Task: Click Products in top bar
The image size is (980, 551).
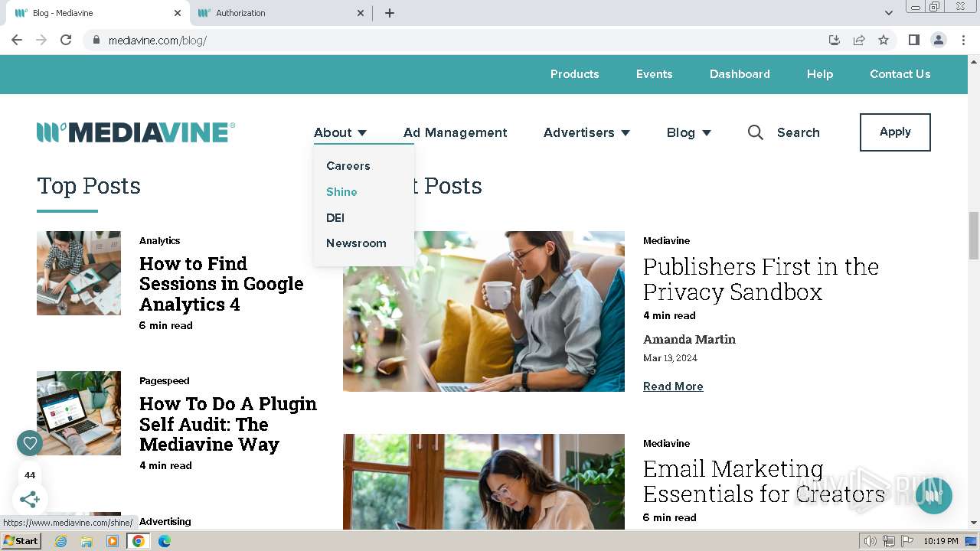Action: pyautogui.click(x=574, y=74)
